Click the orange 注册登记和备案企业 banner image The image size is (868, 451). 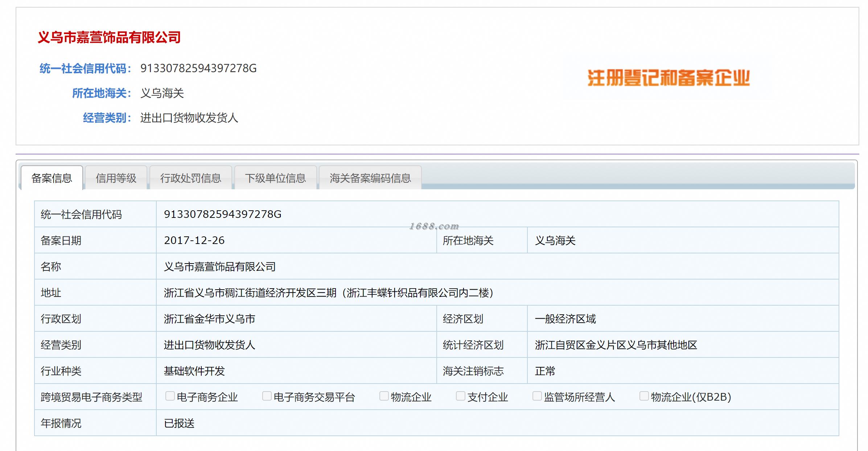pyautogui.click(x=668, y=78)
